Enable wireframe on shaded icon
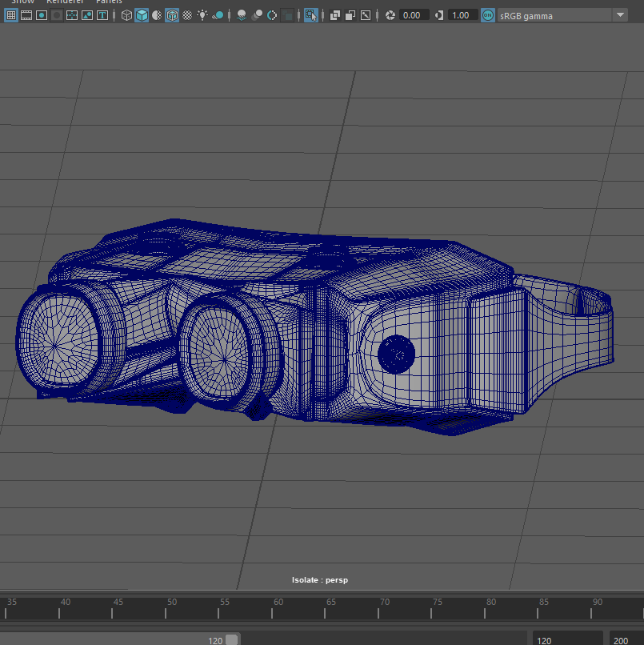 [x=172, y=15]
